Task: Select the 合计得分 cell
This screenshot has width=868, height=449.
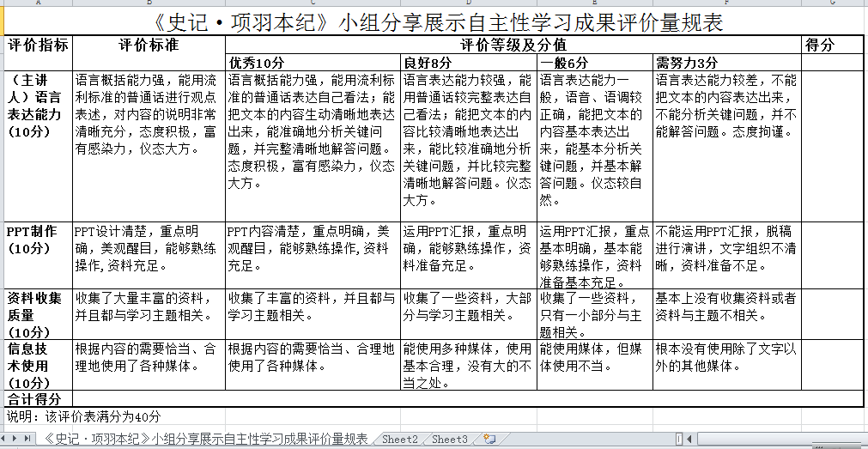Action: pos(38,398)
